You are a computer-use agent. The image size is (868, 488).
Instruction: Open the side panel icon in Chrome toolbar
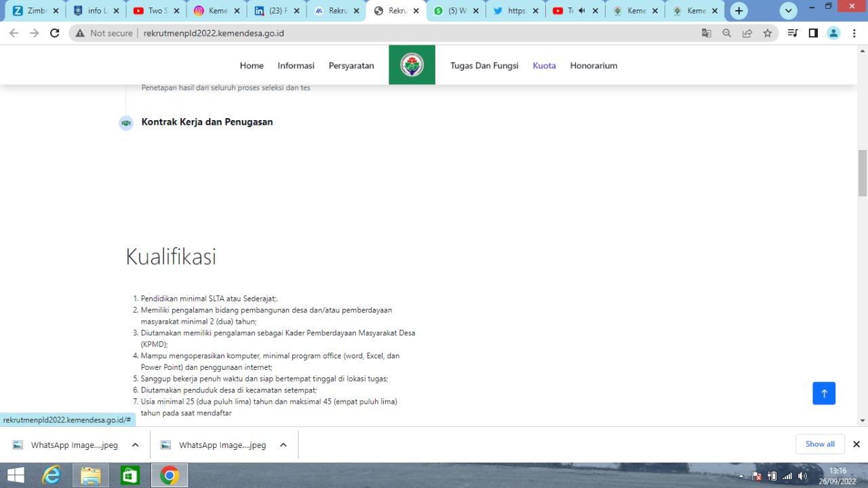(813, 33)
